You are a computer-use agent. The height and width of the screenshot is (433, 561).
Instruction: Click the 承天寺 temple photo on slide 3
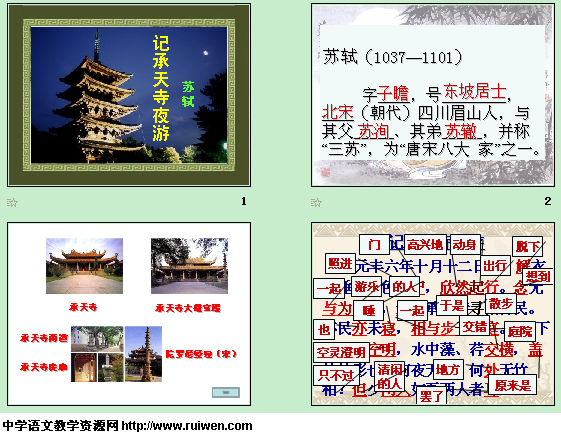[84, 266]
